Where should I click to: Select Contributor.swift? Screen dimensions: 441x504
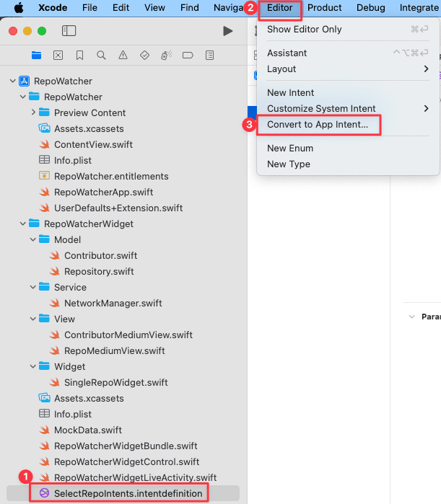pos(100,255)
